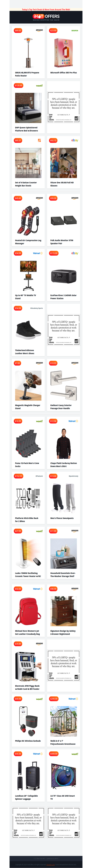Click Academy Sports logo above Timberland shoes

[37, 308]
